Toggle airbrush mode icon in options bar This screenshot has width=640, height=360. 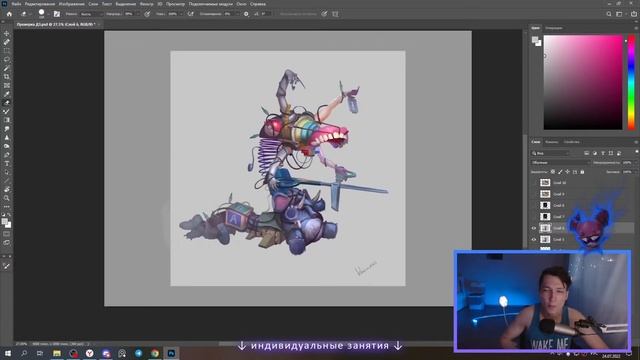pos(191,14)
